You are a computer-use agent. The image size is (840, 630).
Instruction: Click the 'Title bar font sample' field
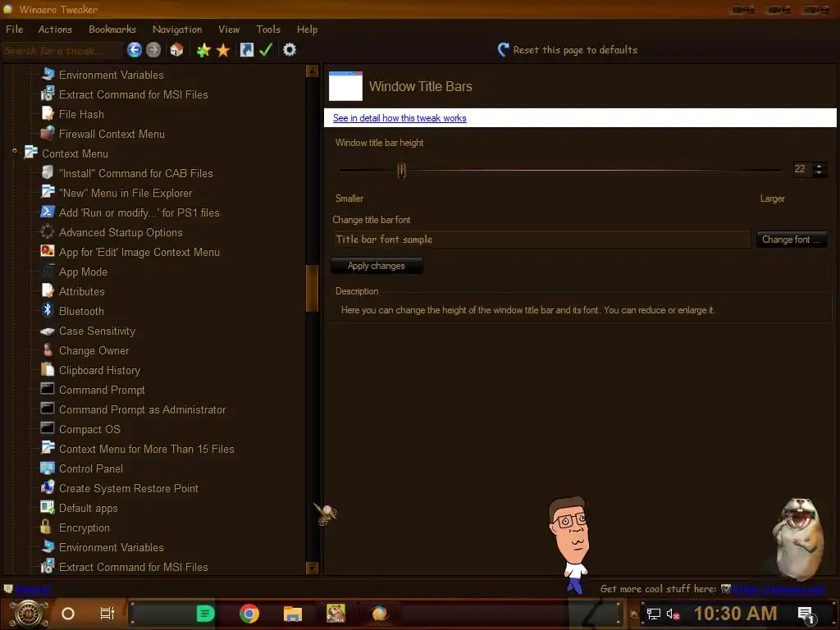point(541,240)
